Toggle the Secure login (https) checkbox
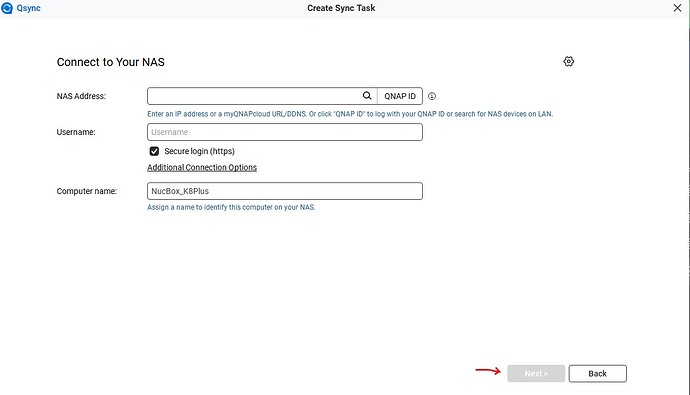Screen dimensions: 690x395 [x=154, y=151]
